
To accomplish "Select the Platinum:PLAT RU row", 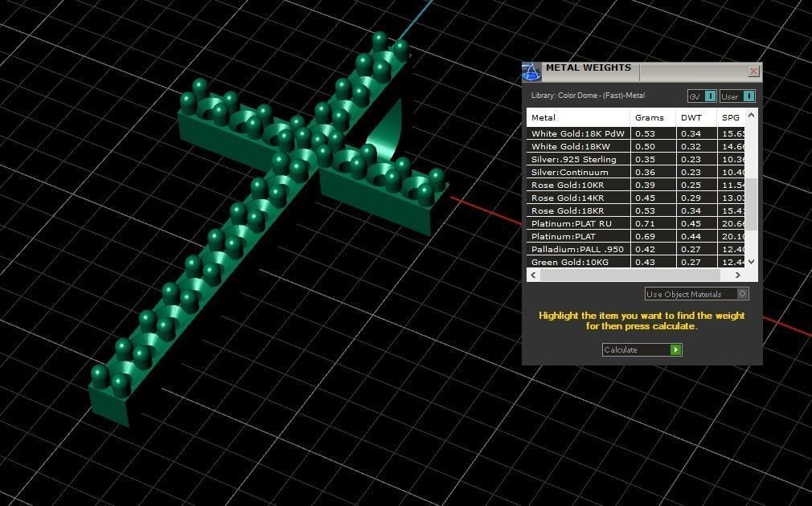I will pos(635,223).
